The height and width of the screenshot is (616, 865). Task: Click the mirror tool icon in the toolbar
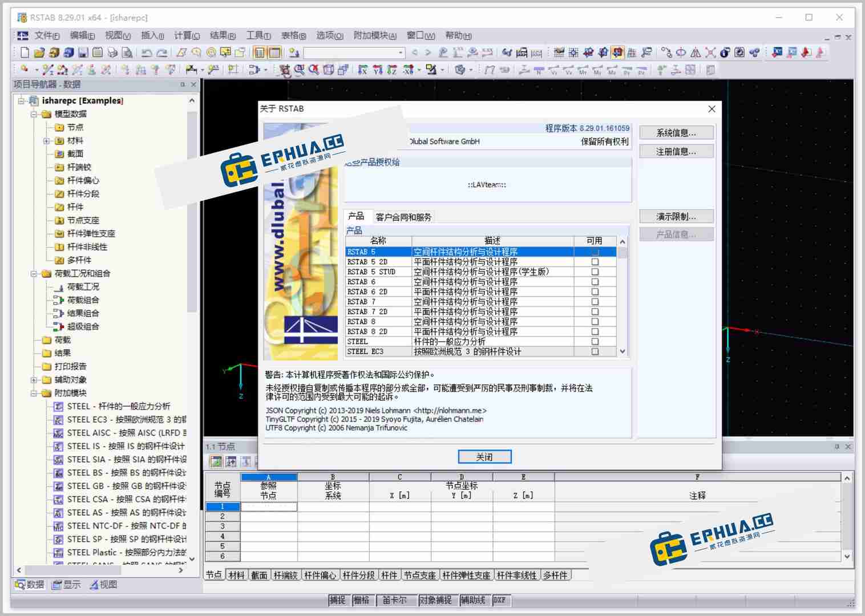click(x=696, y=52)
